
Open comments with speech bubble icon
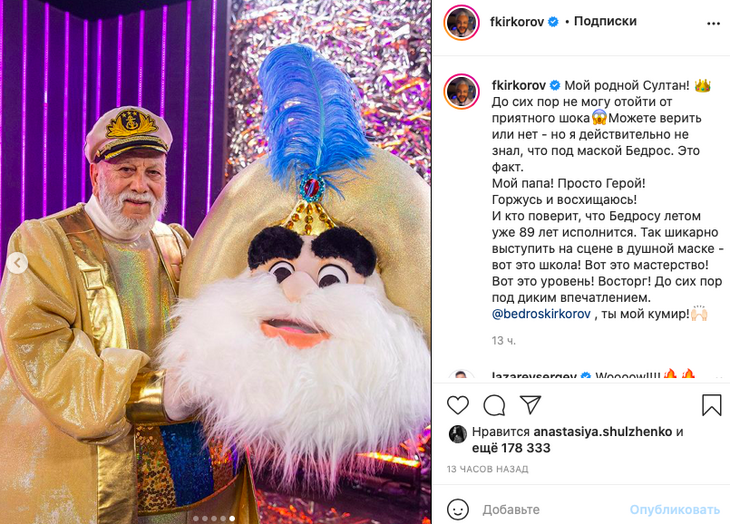tap(494, 405)
